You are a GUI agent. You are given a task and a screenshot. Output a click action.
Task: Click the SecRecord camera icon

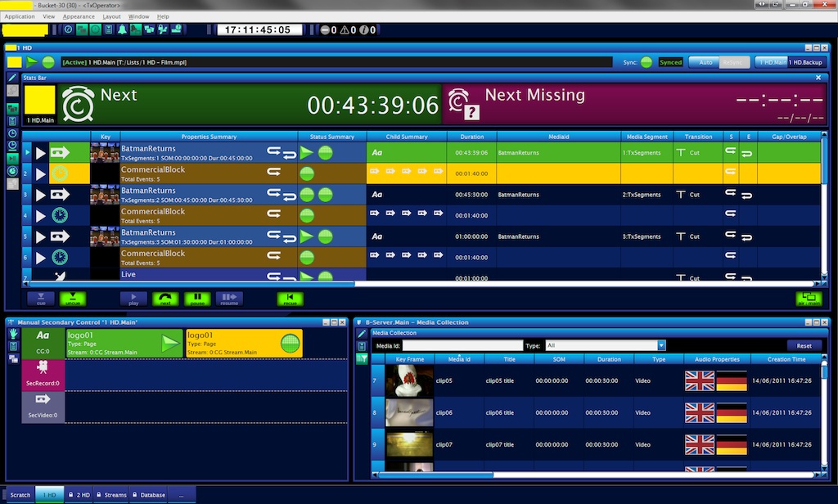tap(43, 371)
